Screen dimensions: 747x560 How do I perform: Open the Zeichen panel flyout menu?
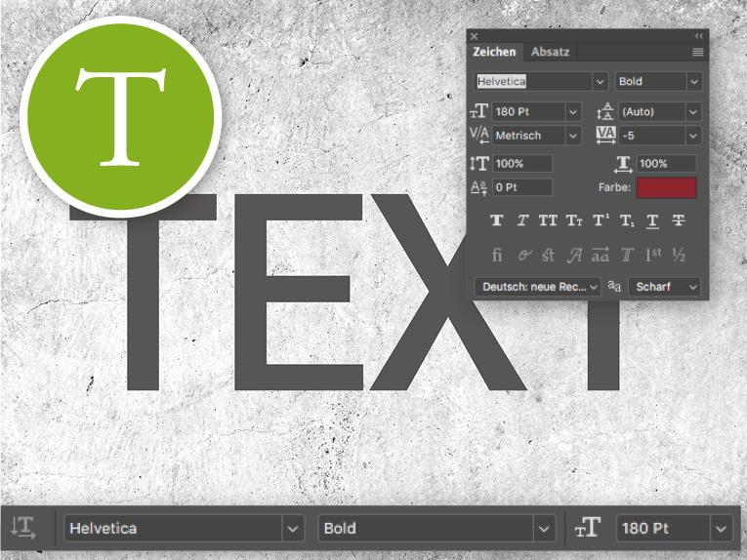697,53
